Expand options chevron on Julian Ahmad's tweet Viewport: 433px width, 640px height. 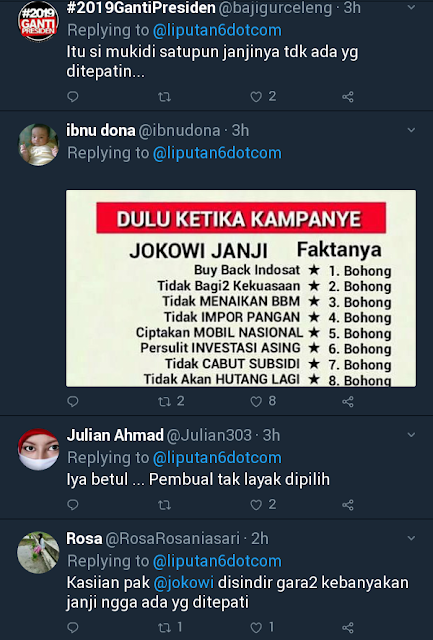click(411, 435)
